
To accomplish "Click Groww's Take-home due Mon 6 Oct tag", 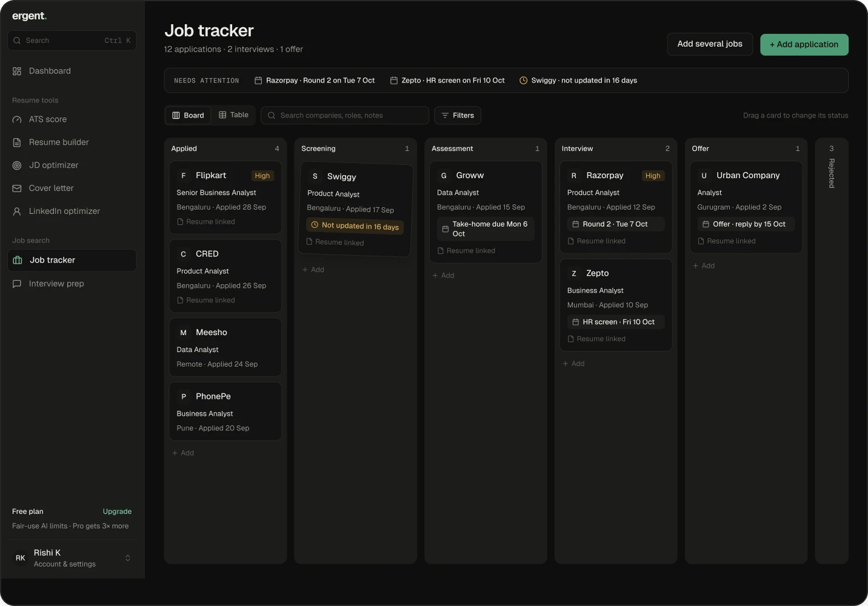I will (486, 229).
